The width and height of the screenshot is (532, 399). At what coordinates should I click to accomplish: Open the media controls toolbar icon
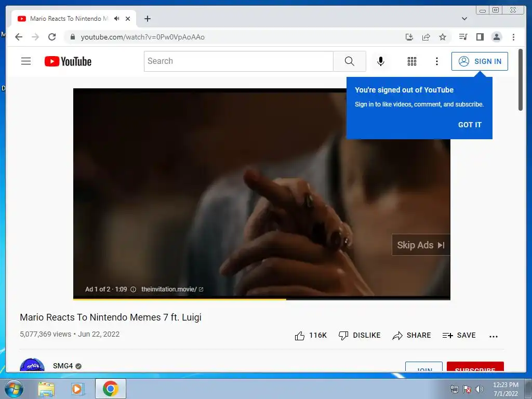click(x=463, y=37)
